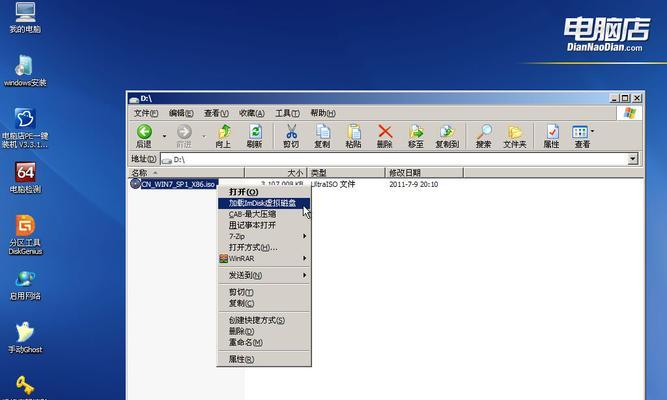
Task: Open 搜索 from the toolbar
Action: point(484,136)
